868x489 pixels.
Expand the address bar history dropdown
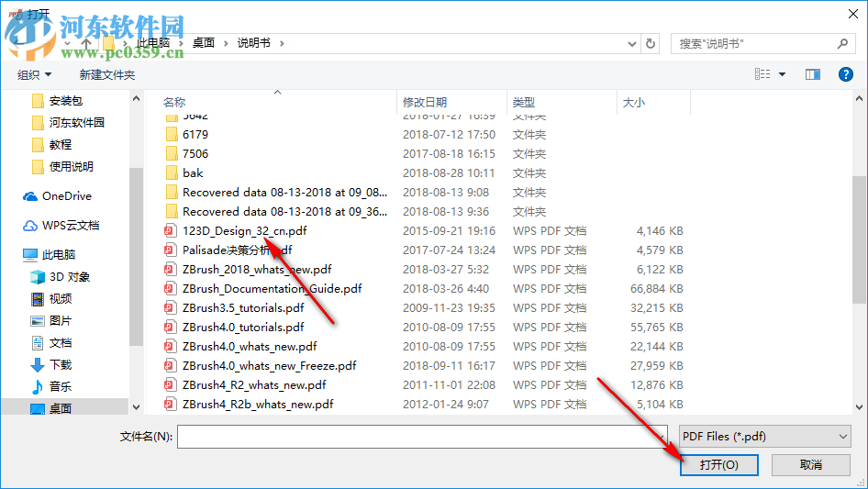tap(631, 43)
